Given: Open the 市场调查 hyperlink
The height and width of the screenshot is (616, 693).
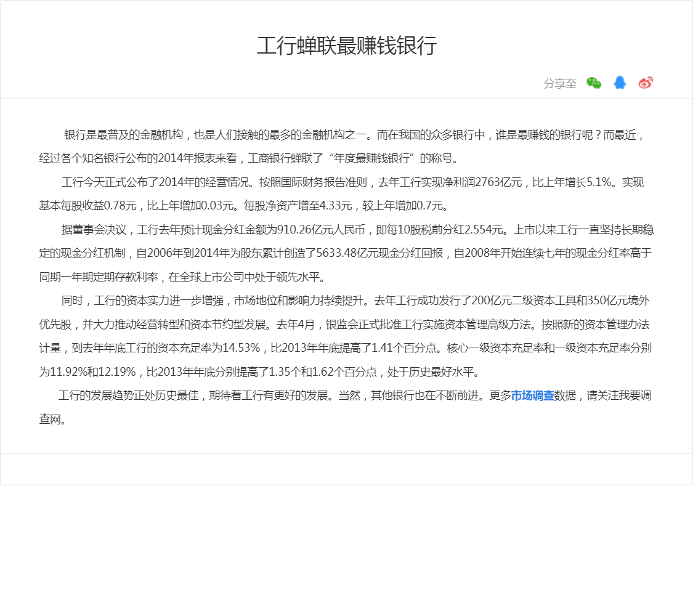Looking at the screenshot, I should coord(532,395).
